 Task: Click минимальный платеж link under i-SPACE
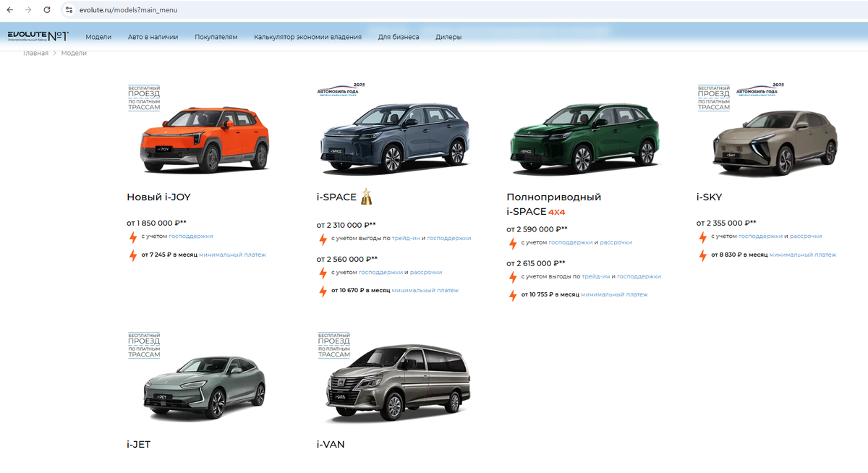point(425,291)
